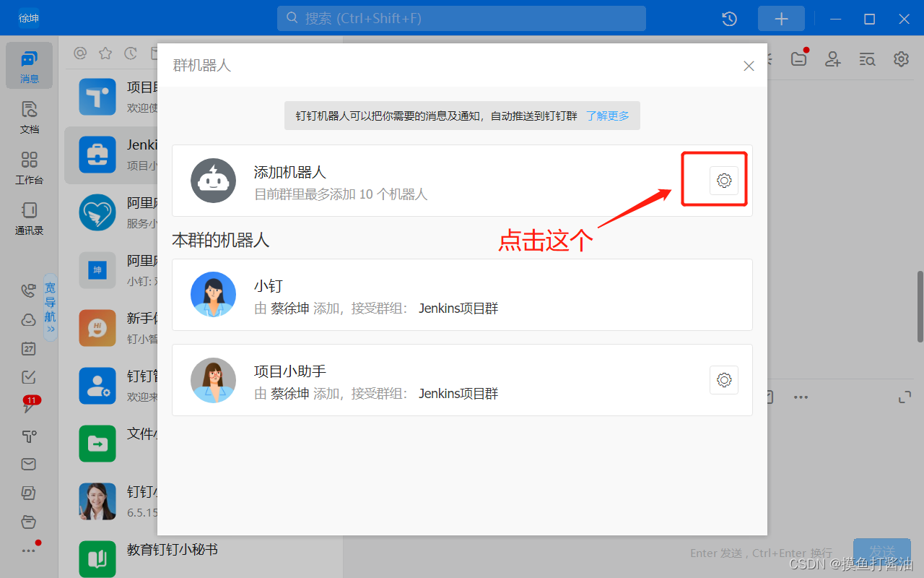Click the search box at top
The image size is (924, 578).
point(461,18)
